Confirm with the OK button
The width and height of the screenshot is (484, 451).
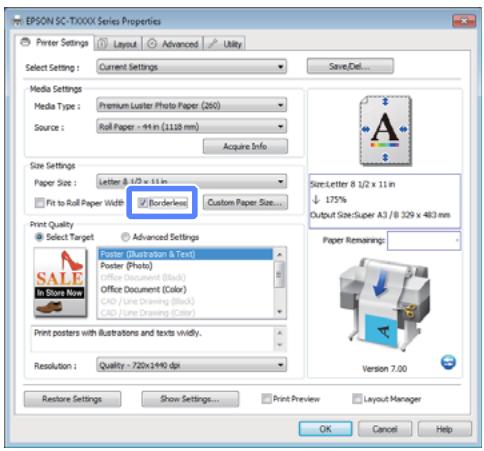(x=325, y=429)
